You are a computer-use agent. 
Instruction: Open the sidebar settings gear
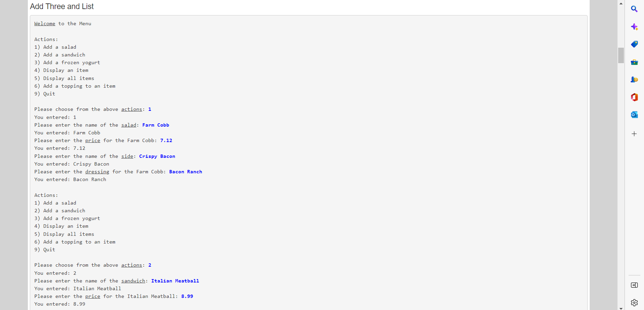(x=635, y=302)
